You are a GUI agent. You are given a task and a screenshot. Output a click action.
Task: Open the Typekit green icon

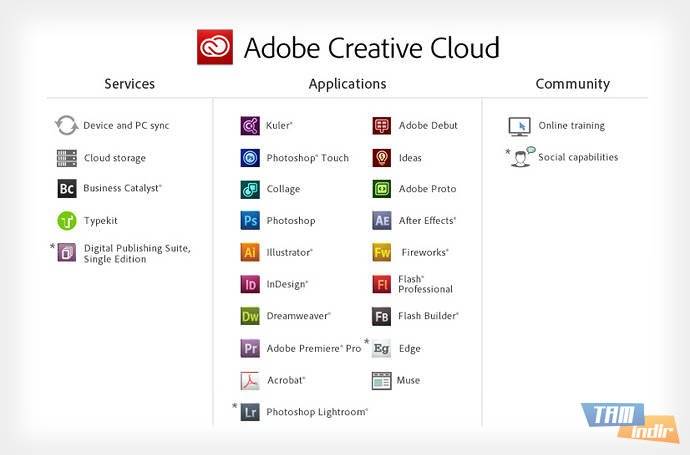coord(67,221)
